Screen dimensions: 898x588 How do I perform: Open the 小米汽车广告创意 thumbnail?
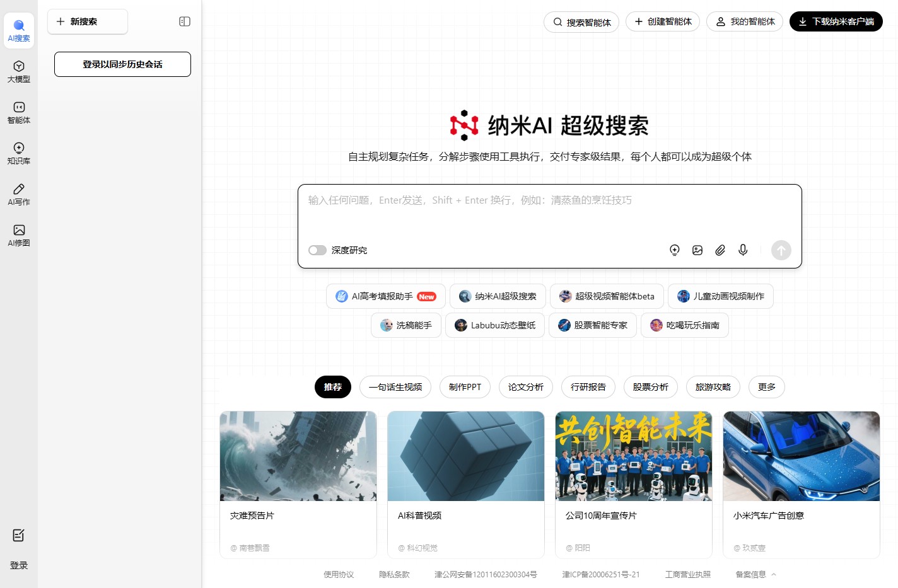[x=802, y=456]
